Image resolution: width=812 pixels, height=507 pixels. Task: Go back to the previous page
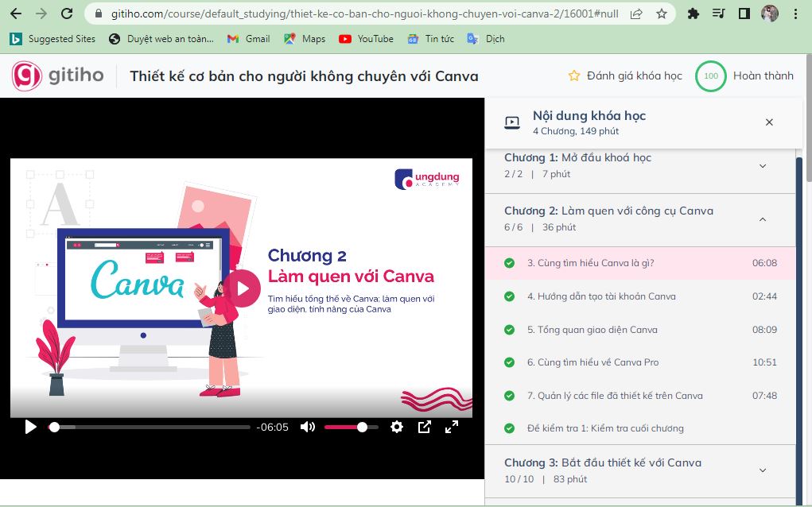[x=16, y=14]
